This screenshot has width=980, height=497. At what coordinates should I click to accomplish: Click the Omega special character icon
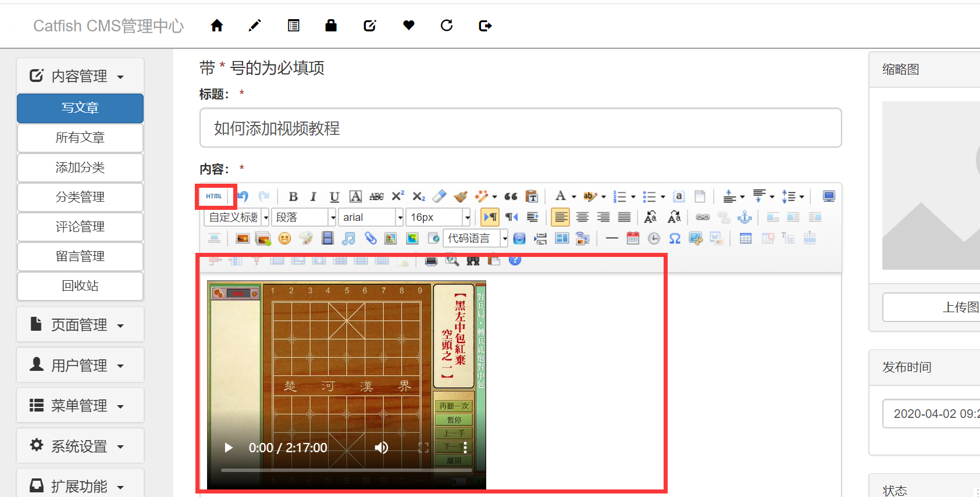(675, 238)
